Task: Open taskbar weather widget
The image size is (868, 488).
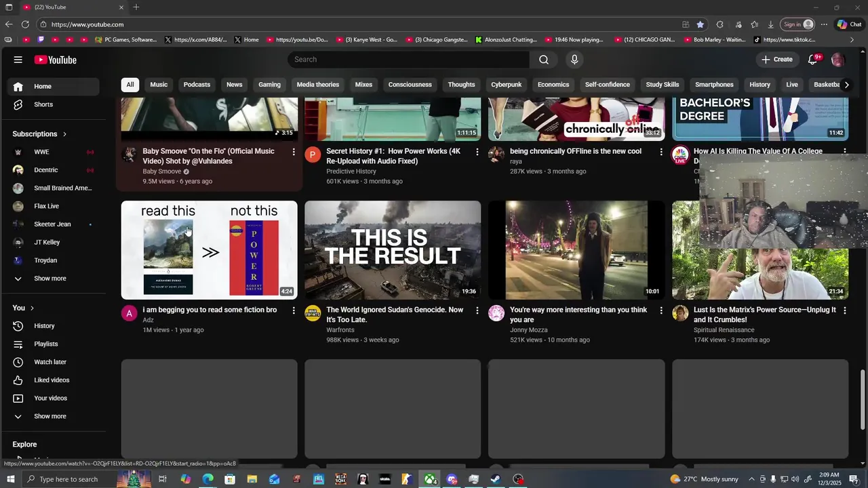Action: tap(705, 479)
